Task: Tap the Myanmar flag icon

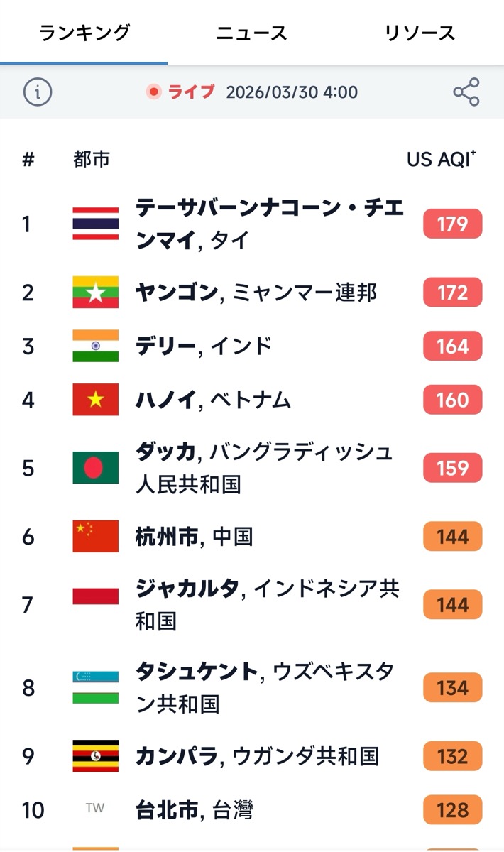Action: [95, 293]
